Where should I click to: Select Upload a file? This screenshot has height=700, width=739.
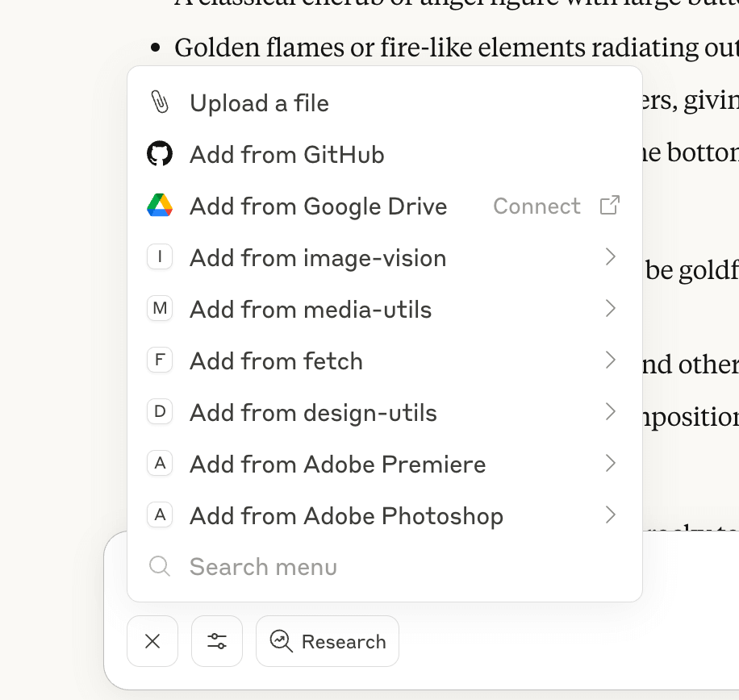click(x=259, y=103)
